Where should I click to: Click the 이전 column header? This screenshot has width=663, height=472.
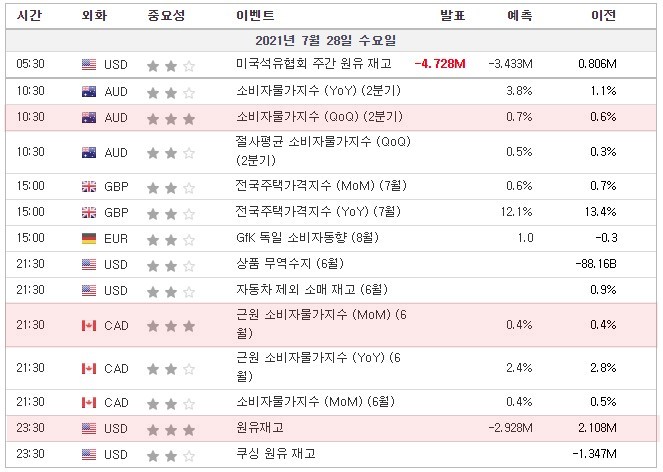tap(604, 16)
